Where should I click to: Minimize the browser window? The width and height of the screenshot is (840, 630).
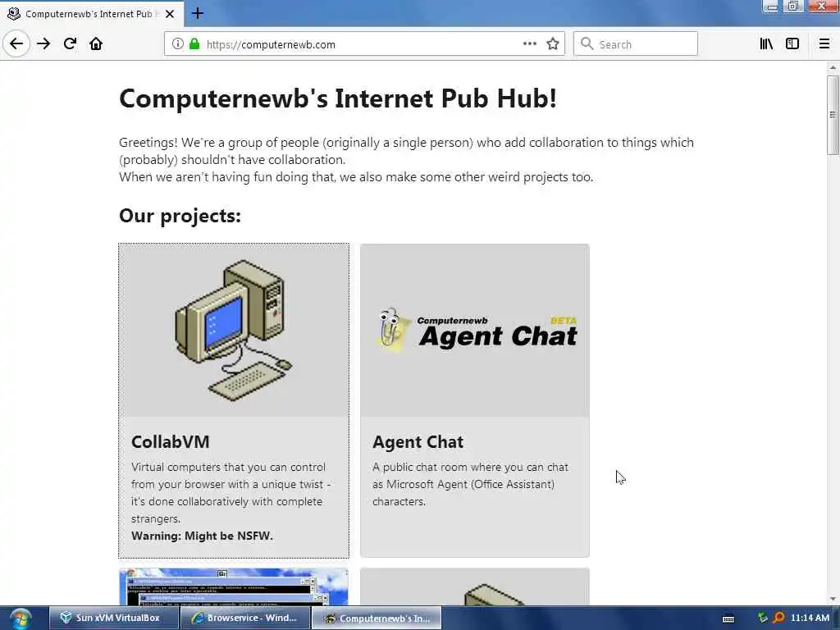pyautogui.click(x=772, y=7)
